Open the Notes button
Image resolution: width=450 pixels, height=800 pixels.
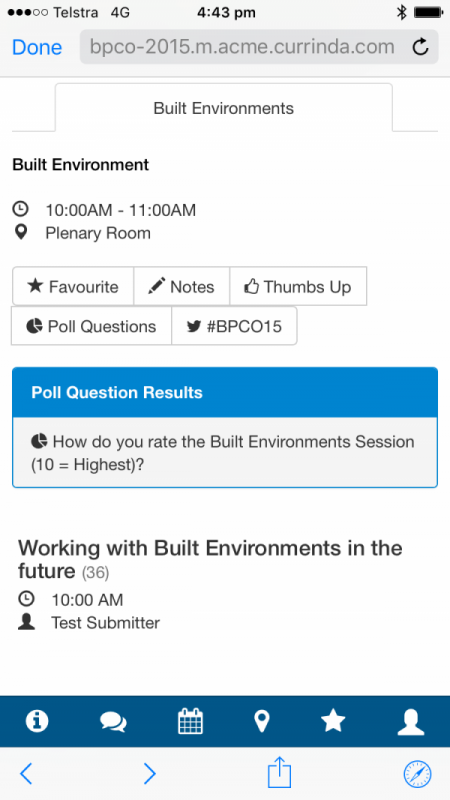click(x=182, y=286)
